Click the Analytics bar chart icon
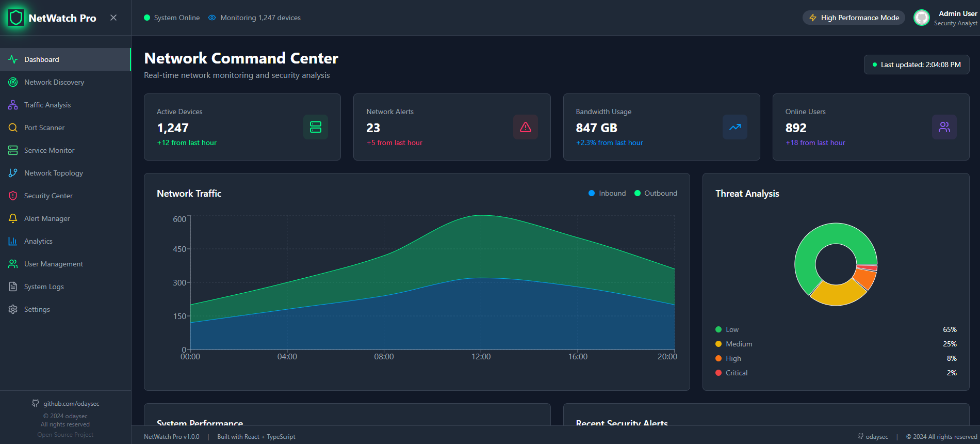 [x=13, y=241]
